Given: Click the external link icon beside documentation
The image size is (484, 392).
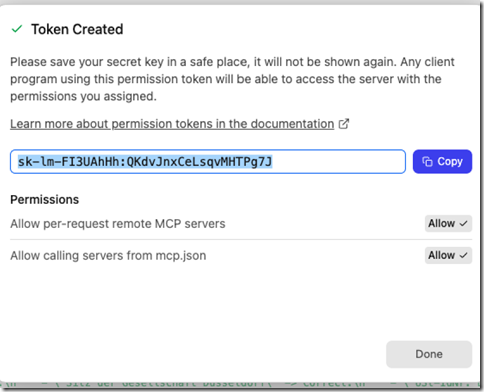Looking at the screenshot, I should [344, 124].
